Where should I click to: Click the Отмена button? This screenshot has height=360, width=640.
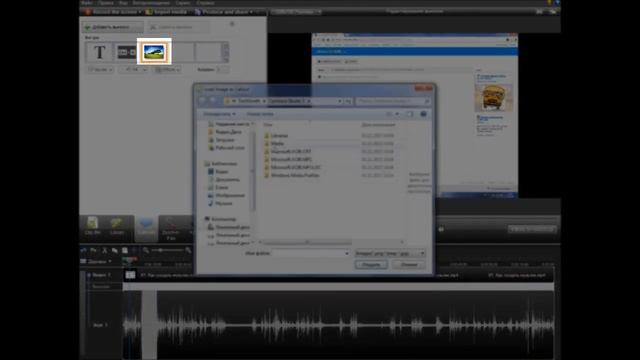click(x=409, y=265)
